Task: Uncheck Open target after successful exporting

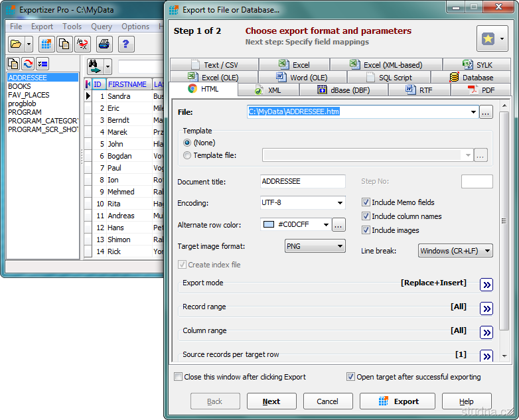Action: (350, 377)
